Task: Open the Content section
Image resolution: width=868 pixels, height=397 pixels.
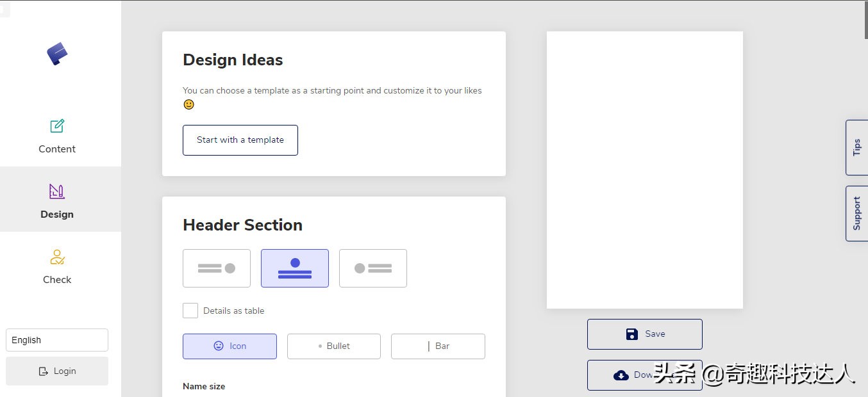Action: [x=57, y=136]
